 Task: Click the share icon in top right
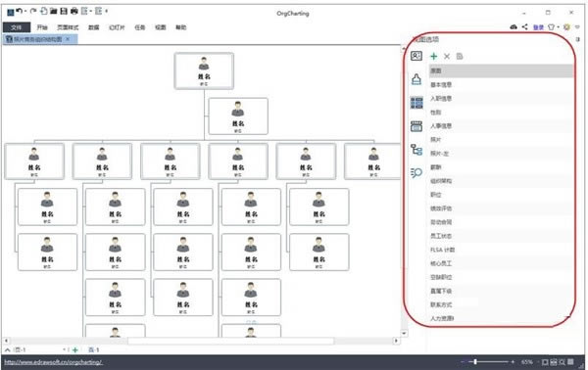click(525, 26)
